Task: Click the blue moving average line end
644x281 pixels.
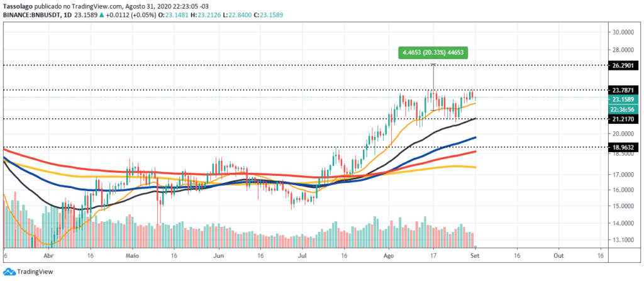Action: click(x=475, y=138)
